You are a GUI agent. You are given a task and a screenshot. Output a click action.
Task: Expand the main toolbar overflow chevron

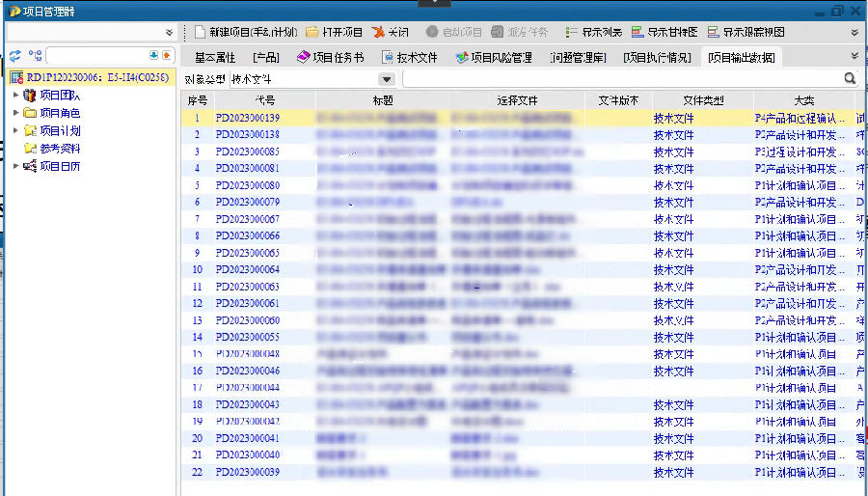point(854,32)
